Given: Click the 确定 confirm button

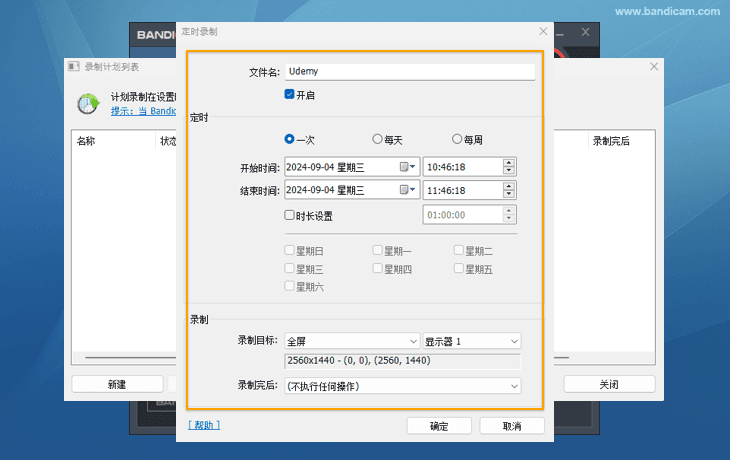Looking at the screenshot, I should coord(439,426).
